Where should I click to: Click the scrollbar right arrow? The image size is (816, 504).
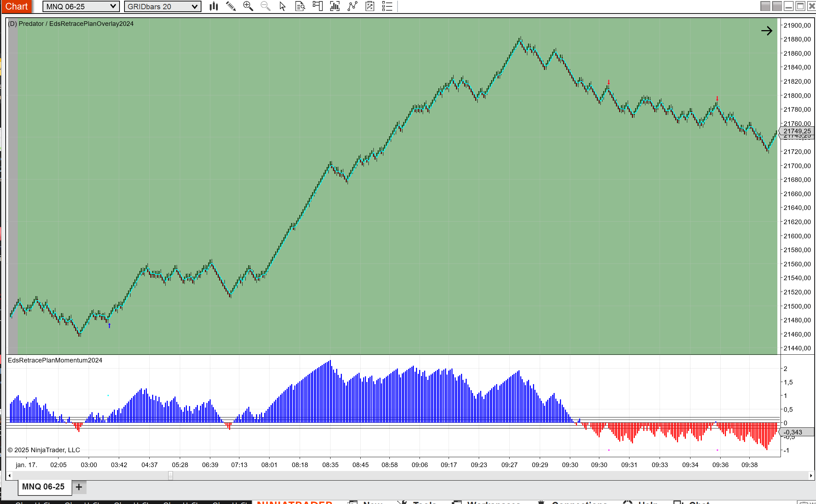[811, 476]
